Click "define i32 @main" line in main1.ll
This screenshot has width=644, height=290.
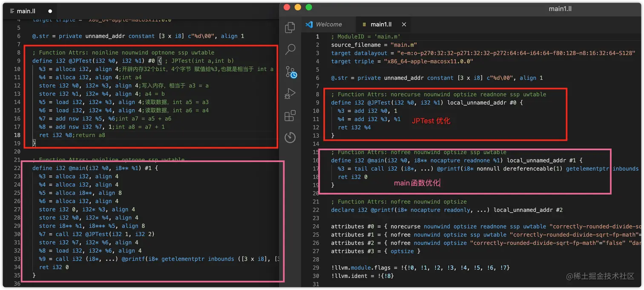pyautogui.click(x=457, y=160)
